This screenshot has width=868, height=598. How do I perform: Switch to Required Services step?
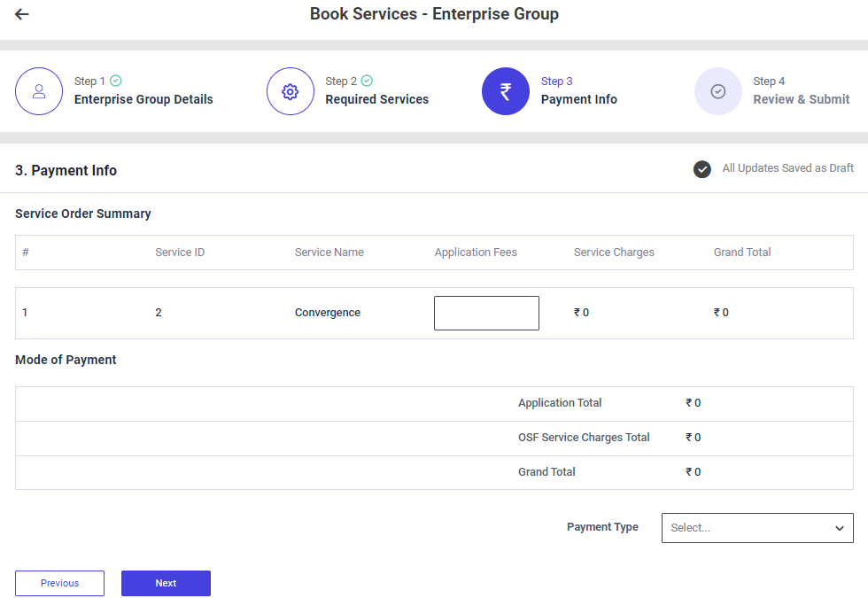(x=376, y=99)
